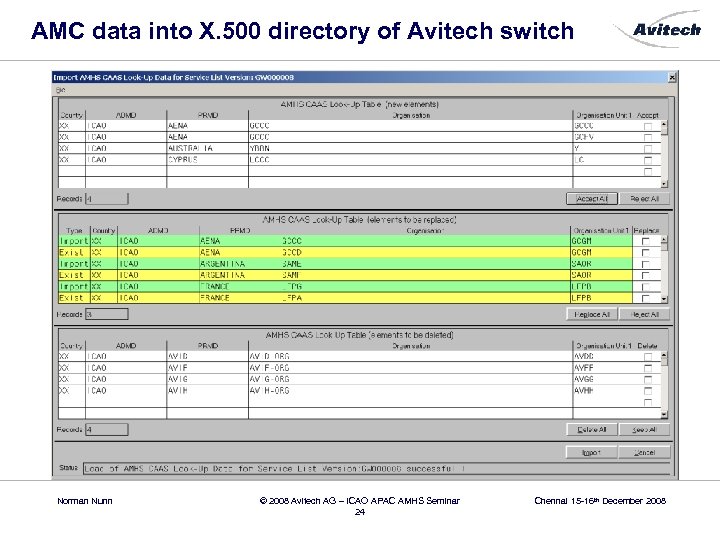Click Records field of new elements table

tap(107, 199)
